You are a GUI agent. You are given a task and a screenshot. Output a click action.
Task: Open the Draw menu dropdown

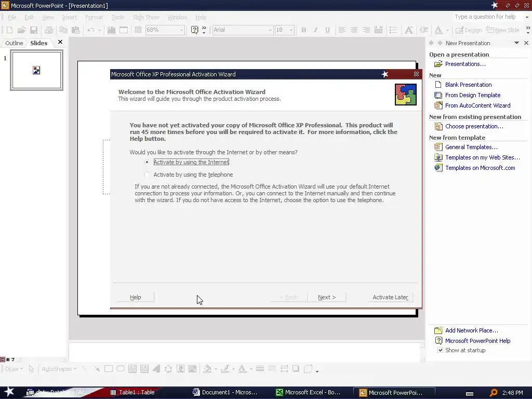[x=14, y=369]
